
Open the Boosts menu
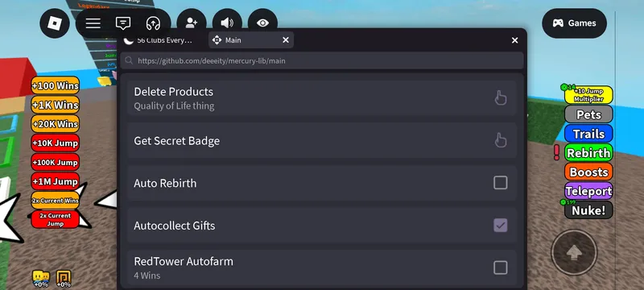click(588, 172)
